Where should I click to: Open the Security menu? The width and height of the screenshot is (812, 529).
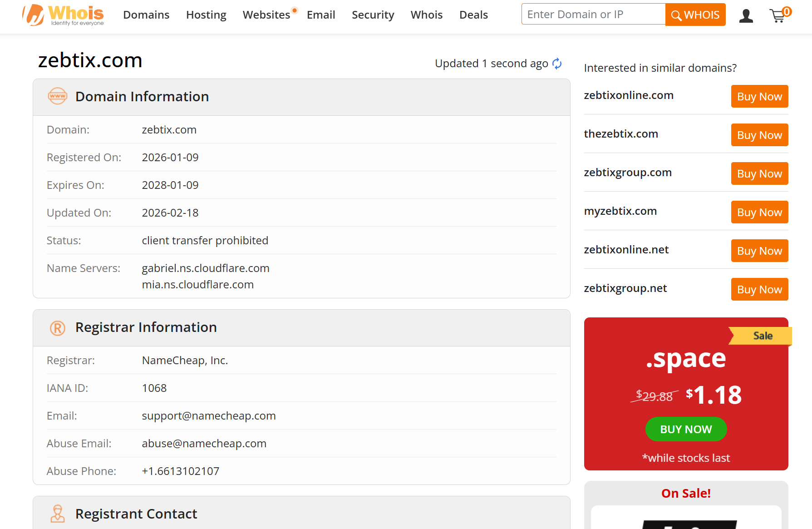(373, 15)
